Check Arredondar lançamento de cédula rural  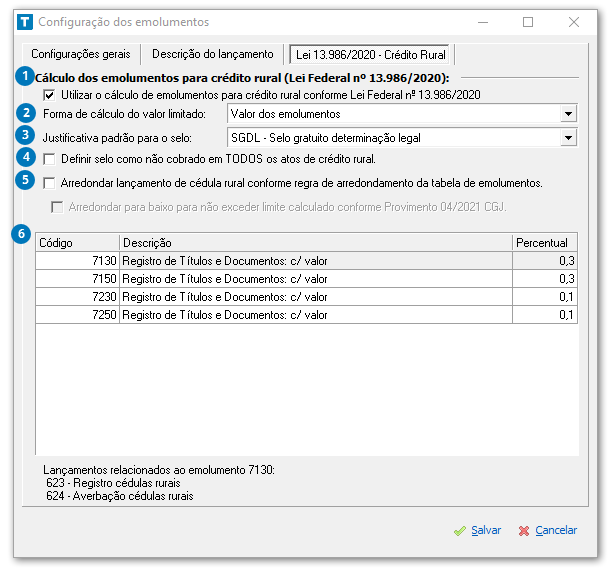click(x=49, y=183)
